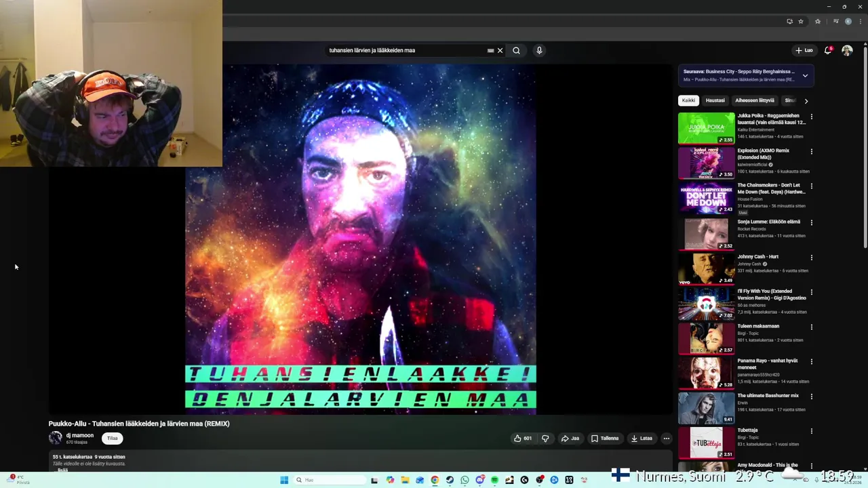The image size is (868, 488).
Task: Download video with Lataa button
Action: click(x=642, y=439)
